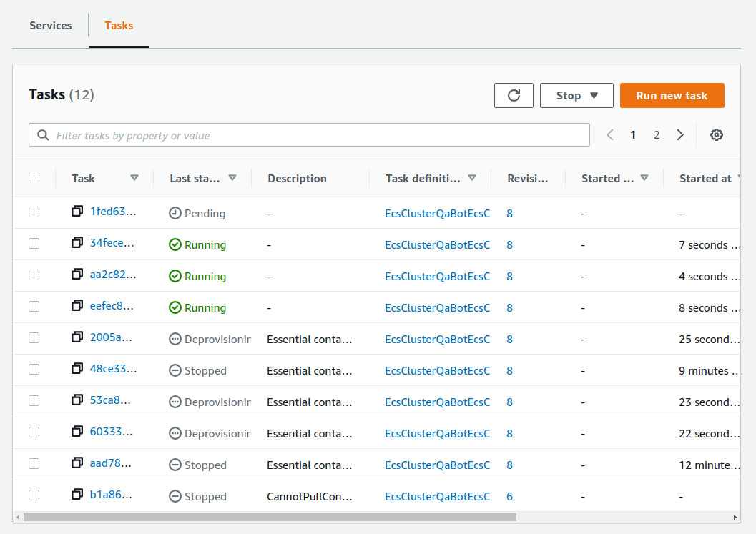Open the EcsClusterQaBotEcsC task definition link
This screenshot has width=756, height=534.
click(437, 213)
